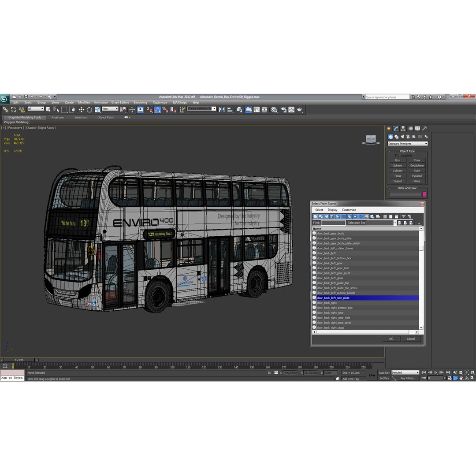The width and height of the screenshot is (476, 476).
Task: Activate Select and Rotate tool
Action: click(x=89, y=110)
